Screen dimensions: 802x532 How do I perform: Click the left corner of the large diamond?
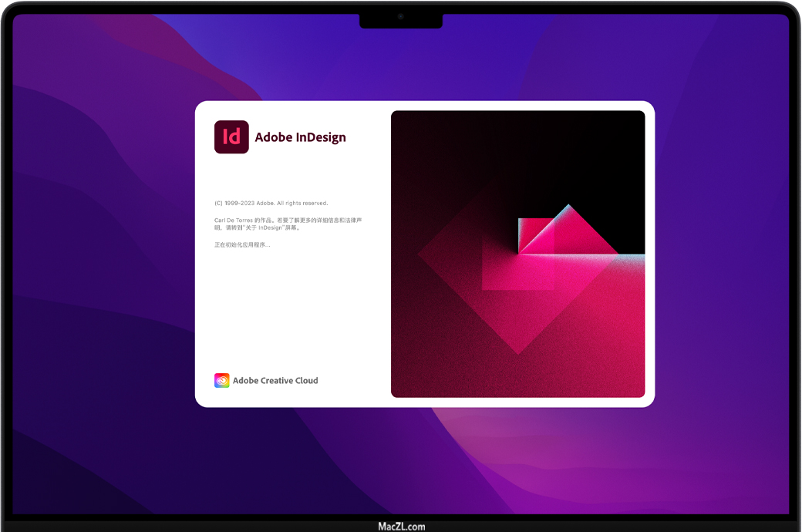tap(420, 254)
